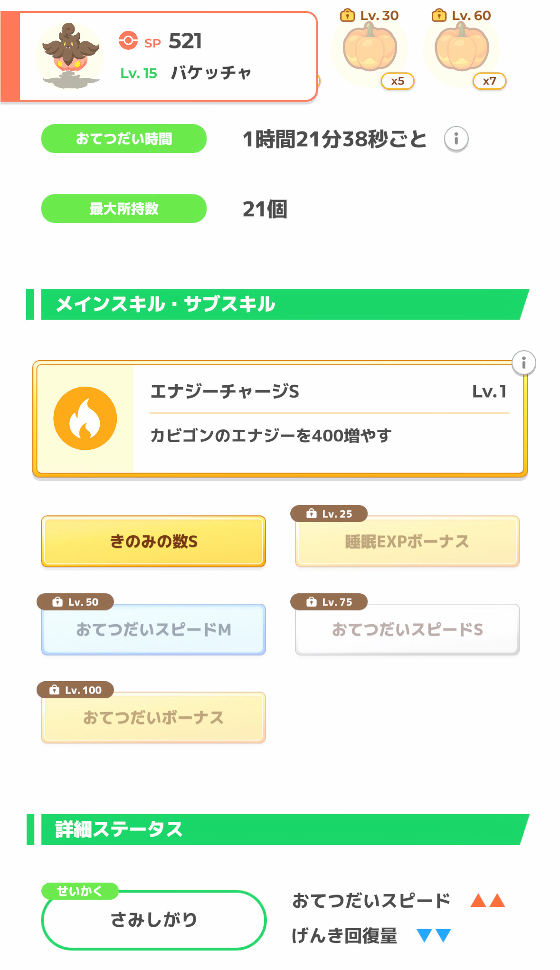Open the きのみの数S sub skill

tap(153, 542)
